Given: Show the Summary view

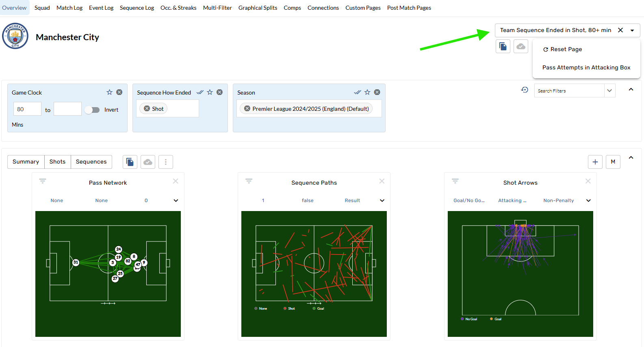Looking at the screenshot, I should pos(26,162).
